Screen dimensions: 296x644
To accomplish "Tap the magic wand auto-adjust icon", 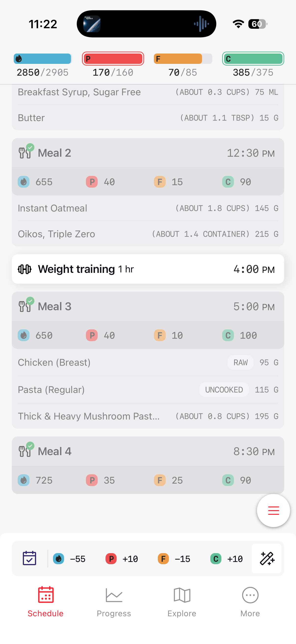I will (267, 558).
